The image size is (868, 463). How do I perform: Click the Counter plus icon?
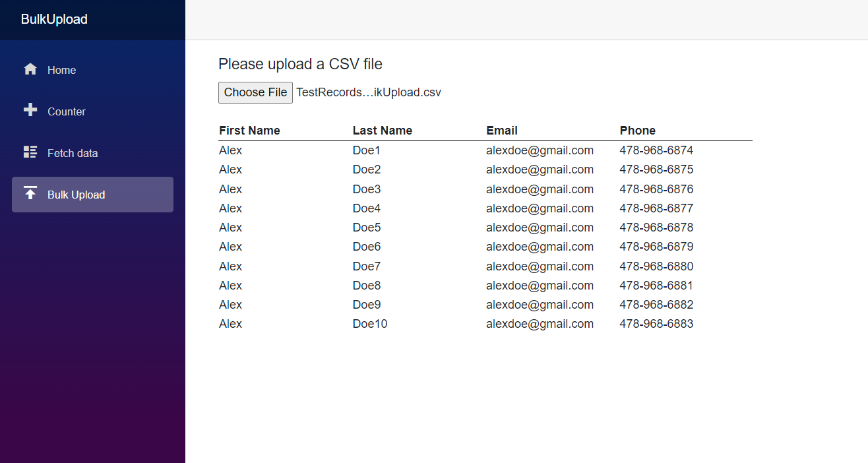[30, 110]
